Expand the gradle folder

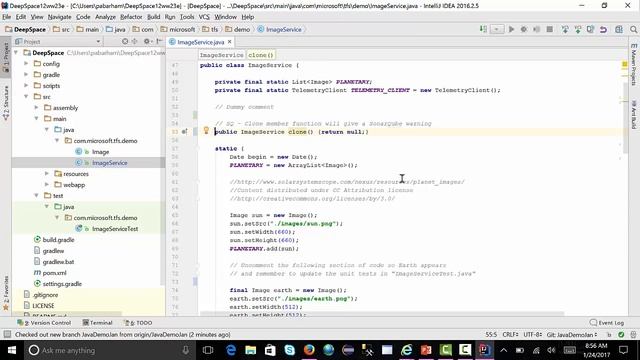pos(26,75)
